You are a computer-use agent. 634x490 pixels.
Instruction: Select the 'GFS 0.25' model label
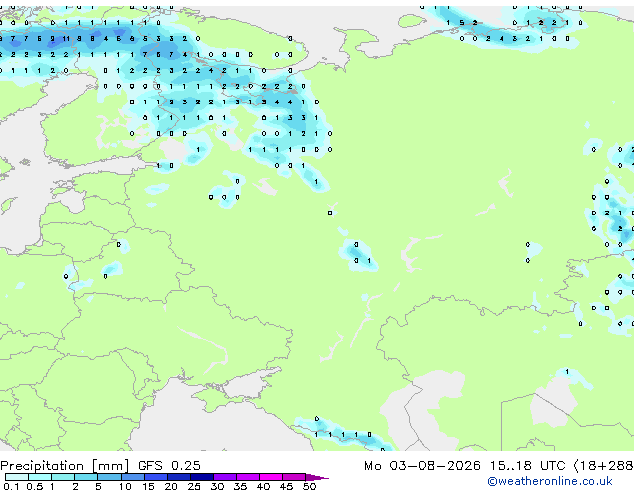[x=169, y=466]
